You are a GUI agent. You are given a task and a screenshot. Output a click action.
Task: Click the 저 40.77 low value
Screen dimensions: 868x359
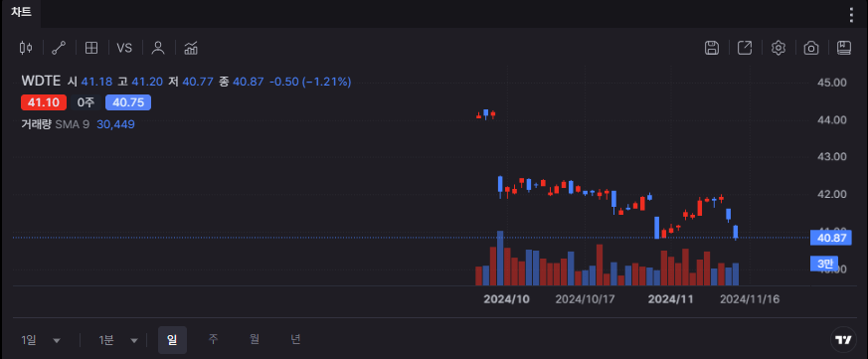click(191, 82)
